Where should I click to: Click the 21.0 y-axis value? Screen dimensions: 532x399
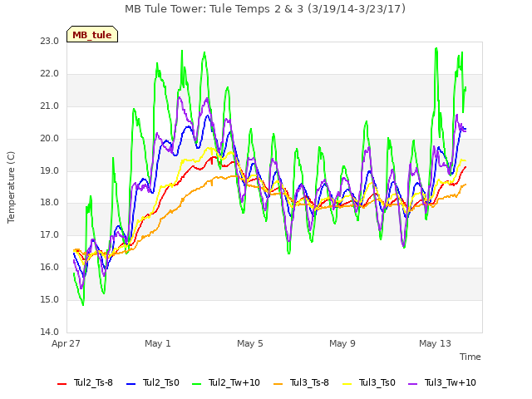click(50, 106)
